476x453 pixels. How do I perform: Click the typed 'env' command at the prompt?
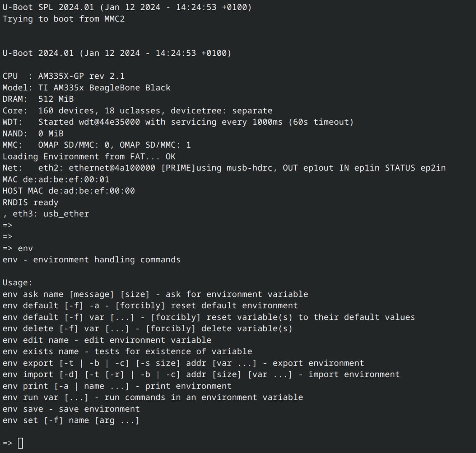tap(25, 249)
